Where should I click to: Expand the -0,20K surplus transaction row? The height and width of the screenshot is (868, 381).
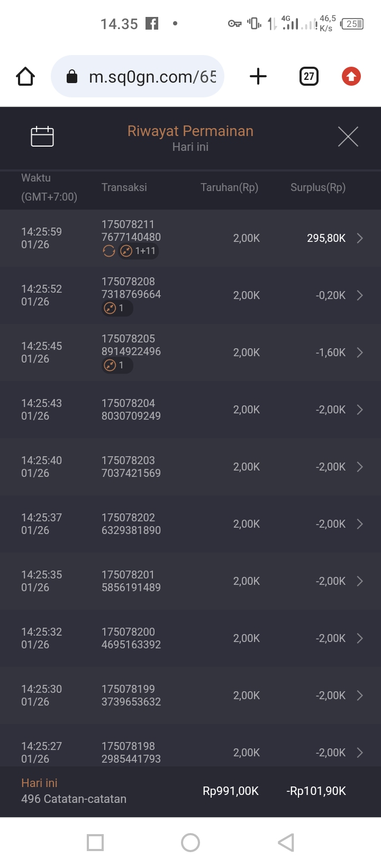(360, 295)
